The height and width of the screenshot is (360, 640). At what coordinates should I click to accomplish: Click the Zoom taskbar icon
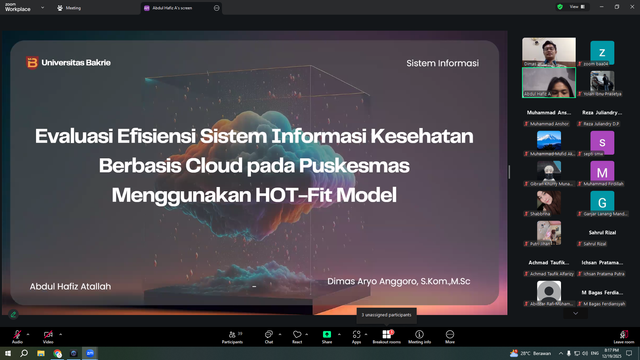click(90, 353)
